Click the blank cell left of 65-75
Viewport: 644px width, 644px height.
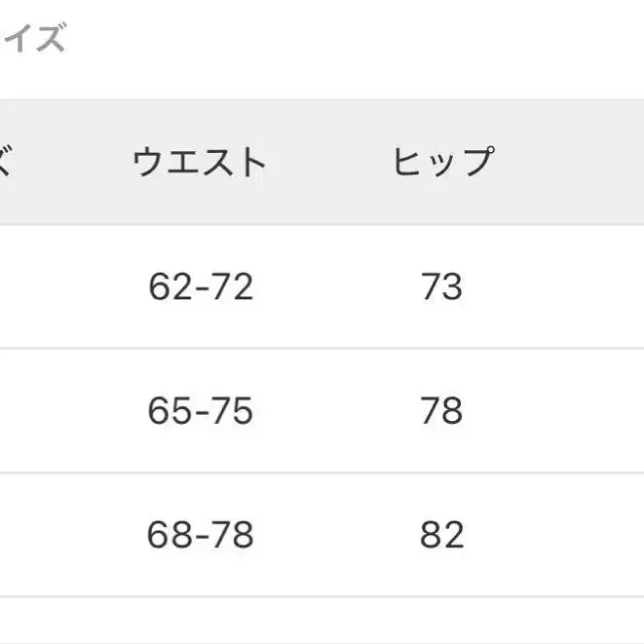tap(49, 410)
